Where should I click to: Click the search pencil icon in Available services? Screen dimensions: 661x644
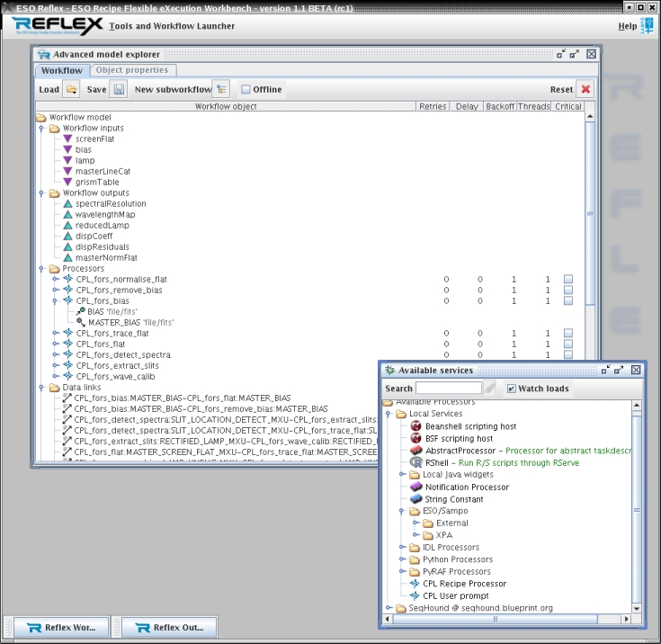click(489, 388)
